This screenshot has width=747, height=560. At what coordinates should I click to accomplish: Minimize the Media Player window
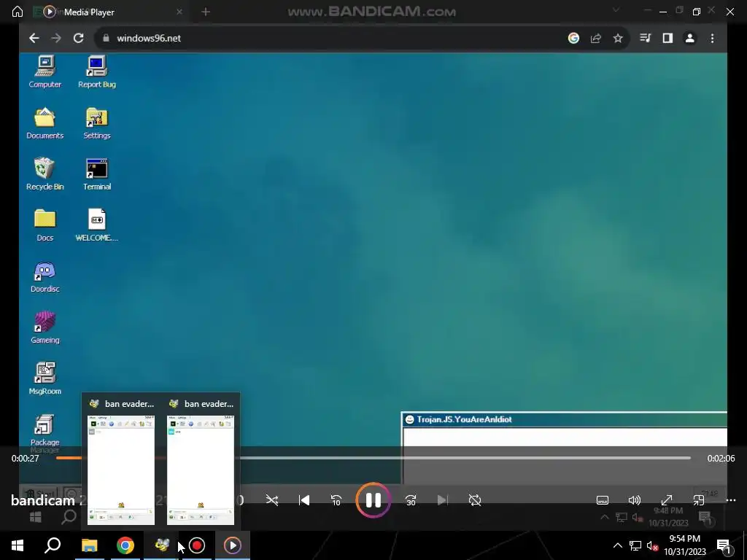point(662,12)
